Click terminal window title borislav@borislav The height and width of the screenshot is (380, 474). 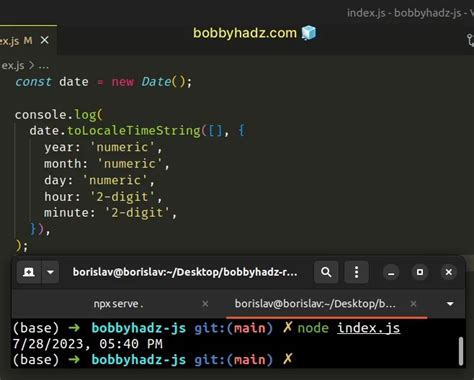coord(185,272)
